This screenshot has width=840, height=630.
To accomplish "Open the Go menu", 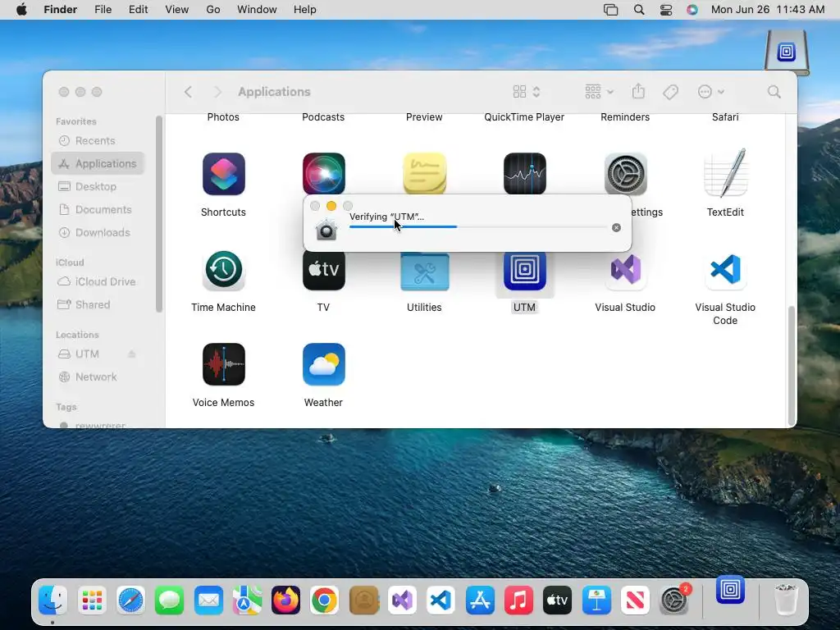I will click(x=213, y=10).
